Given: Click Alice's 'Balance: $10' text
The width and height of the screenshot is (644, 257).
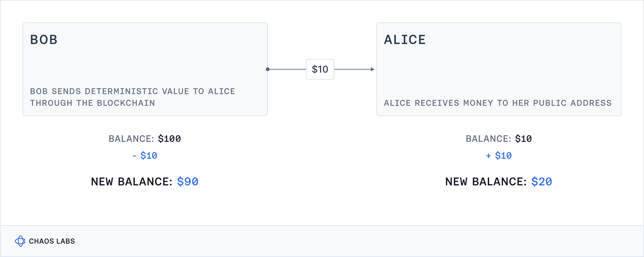Looking at the screenshot, I should (498, 139).
